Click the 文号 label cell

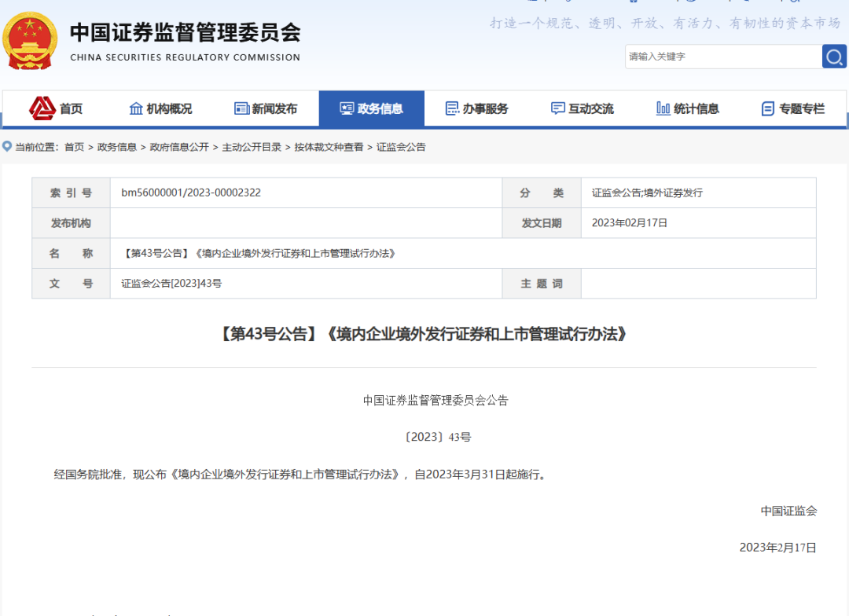click(x=71, y=284)
